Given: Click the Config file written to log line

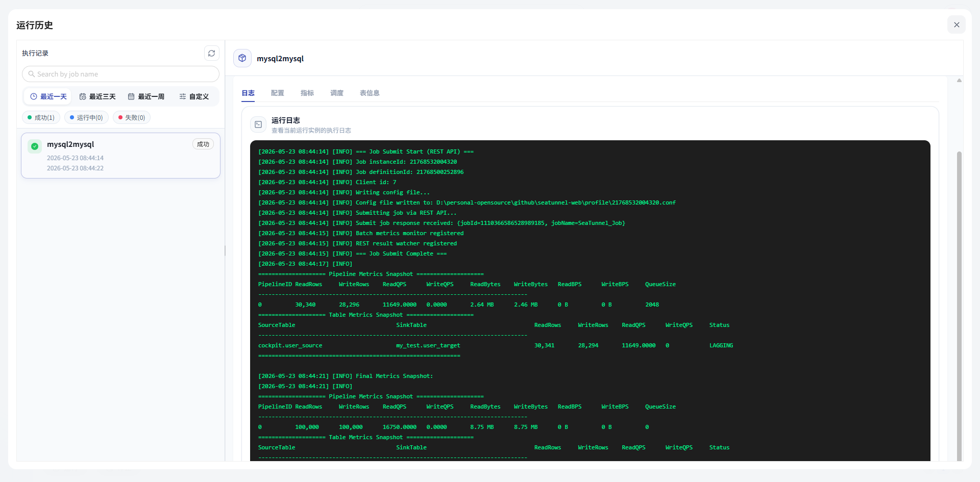Looking at the screenshot, I should coord(467,202).
